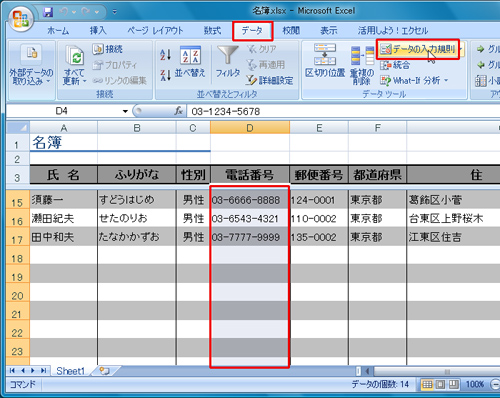Switch to ページ レイアウト tab
Viewport: 500px width, 398px height.
tap(155, 31)
